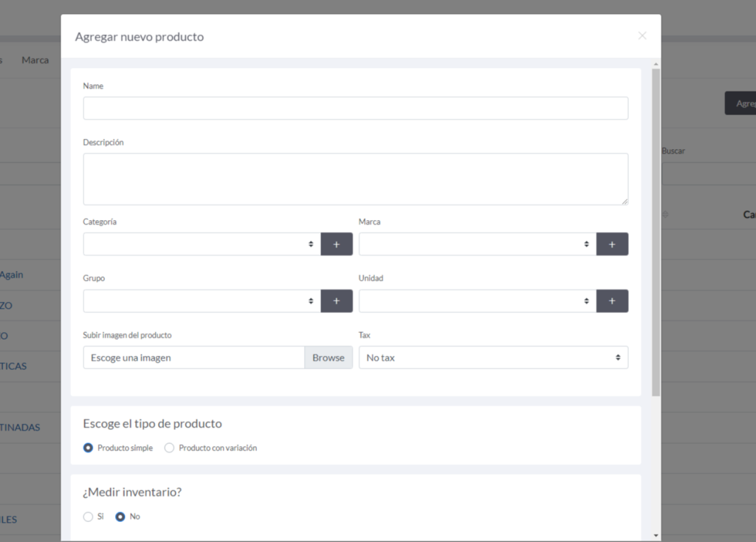Image resolution: width=756 pixels, height=542 pixels.
Task: Select No for Medir inventario
Action: tap(120, 517)
